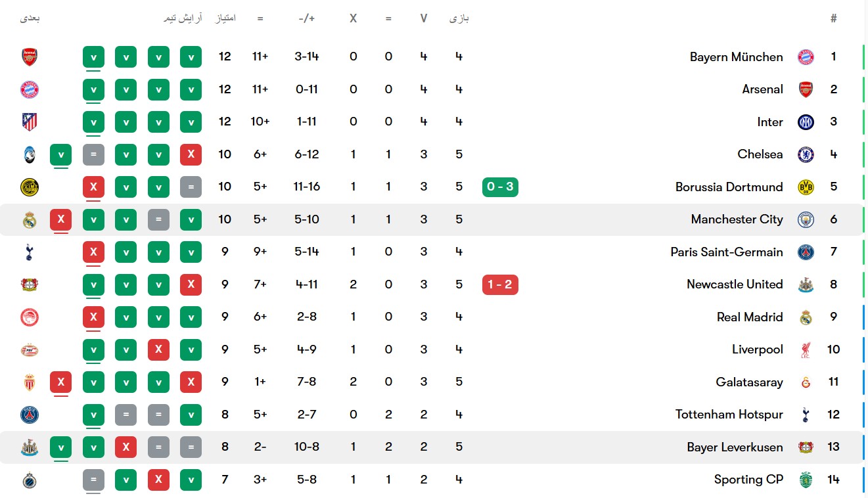
Task: Click Tottenham next-opponent logo in Paris Saint-Germain row
Action: click(x=30, y=252)
